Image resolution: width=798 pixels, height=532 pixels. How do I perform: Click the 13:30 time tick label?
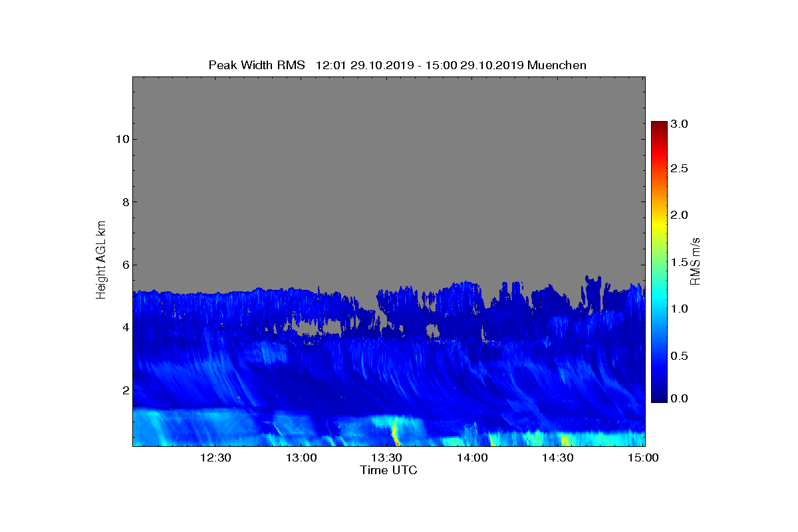click(x=386, y=458)
